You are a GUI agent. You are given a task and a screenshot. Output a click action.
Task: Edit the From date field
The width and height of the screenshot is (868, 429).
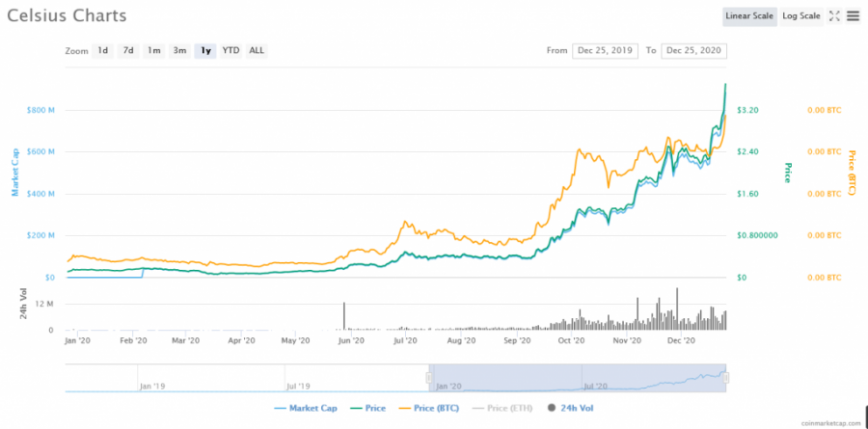point(605,51)
